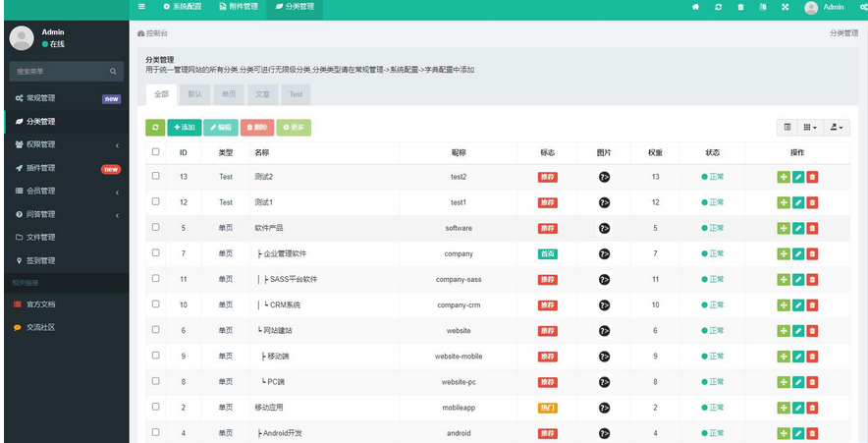Click edit pencil icon for row test1

797,202
